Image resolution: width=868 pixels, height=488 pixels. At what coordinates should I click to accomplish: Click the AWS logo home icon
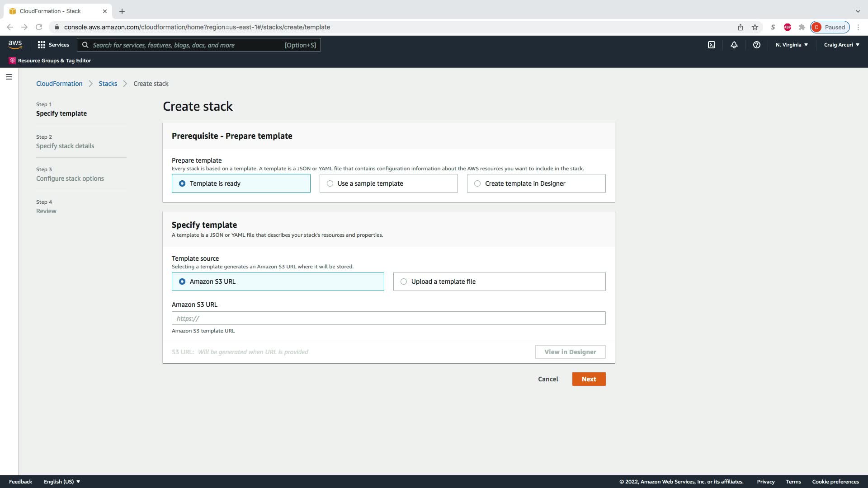pyautogui.click(x=15, y=44)
